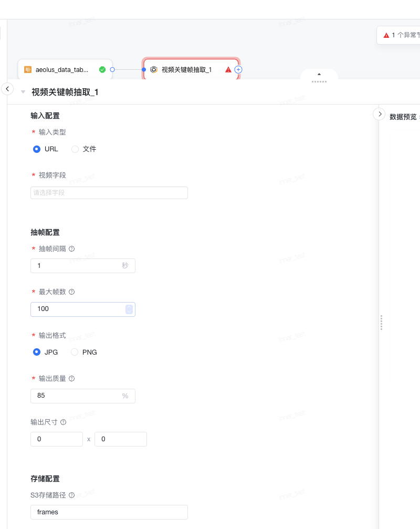This screenshot has width=420, height=529.
Task: Select the 文件 input type radio button
Action: point(75,149)
